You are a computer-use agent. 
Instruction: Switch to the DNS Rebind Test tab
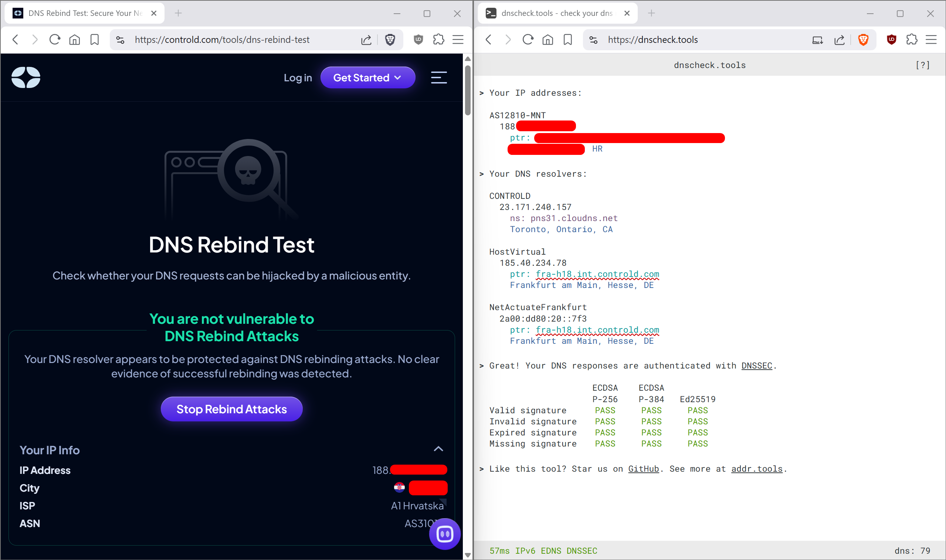tap(85, 13)
